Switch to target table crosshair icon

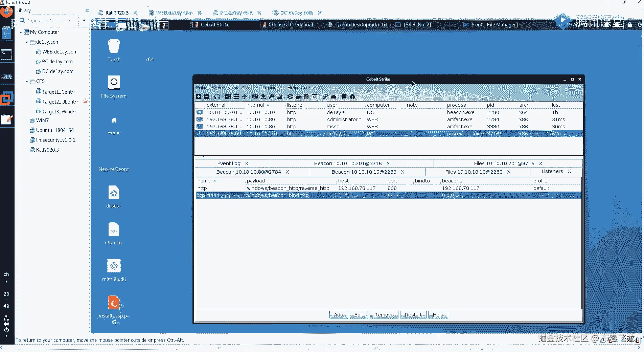[x=245, y=97]
